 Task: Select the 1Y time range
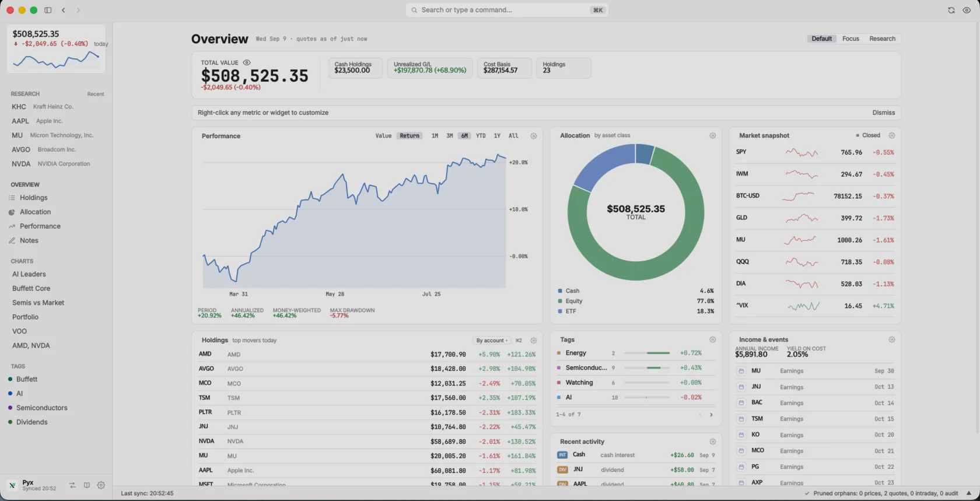click(497, 136)
